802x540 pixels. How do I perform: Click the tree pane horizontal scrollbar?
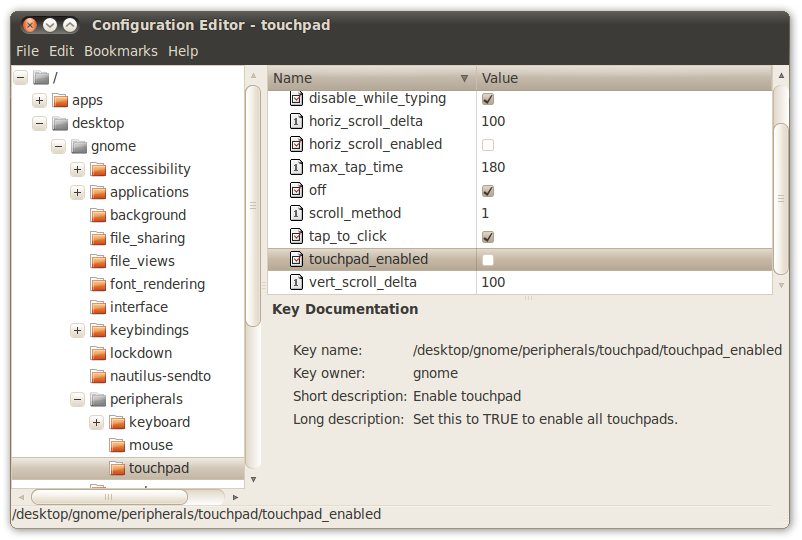109,497
